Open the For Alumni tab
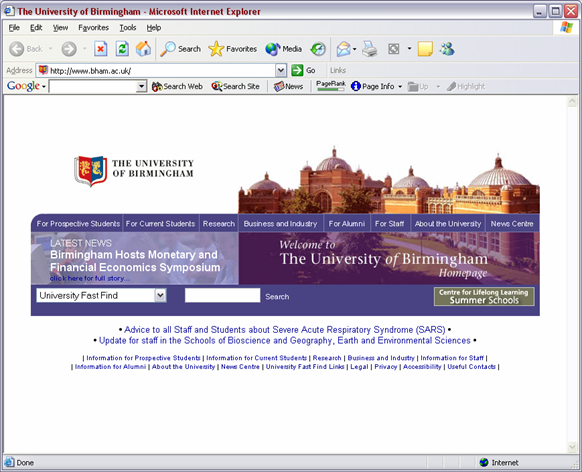This screenshot has width=582, height=472. (x=347, y=223)
